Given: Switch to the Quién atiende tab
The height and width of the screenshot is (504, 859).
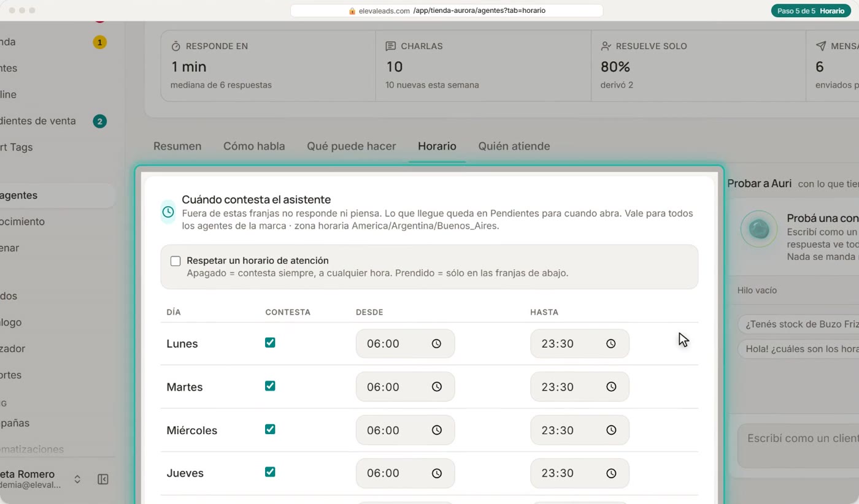Looking at the screenshot, I should coord(514,146).
